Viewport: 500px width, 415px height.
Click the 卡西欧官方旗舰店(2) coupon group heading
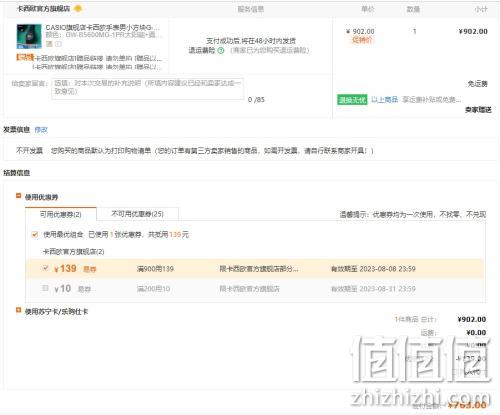(73, 252)
